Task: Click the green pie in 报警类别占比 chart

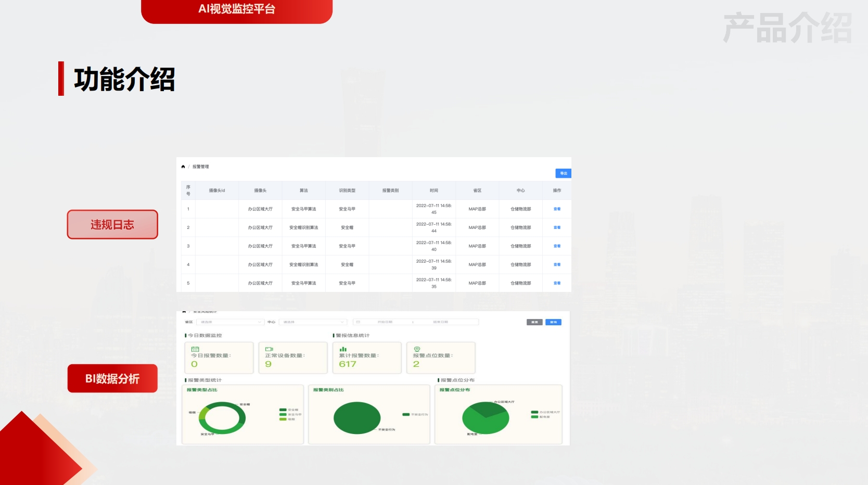Action: coord(357,418)
